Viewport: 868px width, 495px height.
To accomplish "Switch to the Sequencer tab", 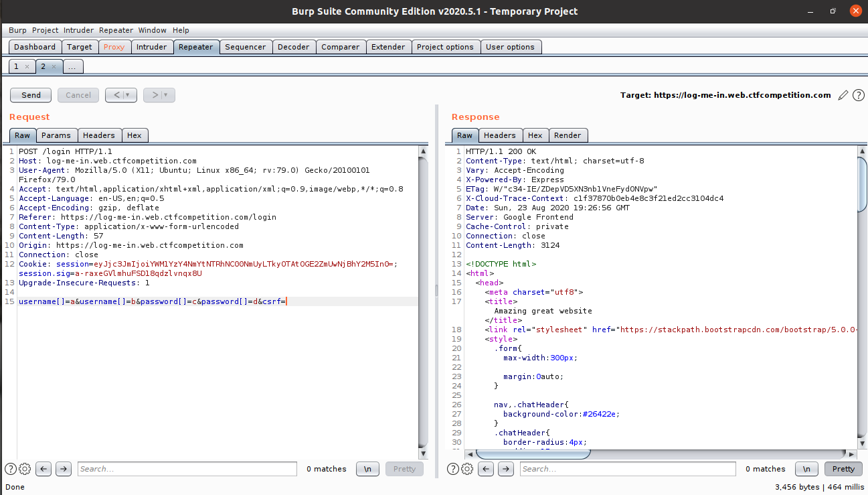I will tap(246, 47).
